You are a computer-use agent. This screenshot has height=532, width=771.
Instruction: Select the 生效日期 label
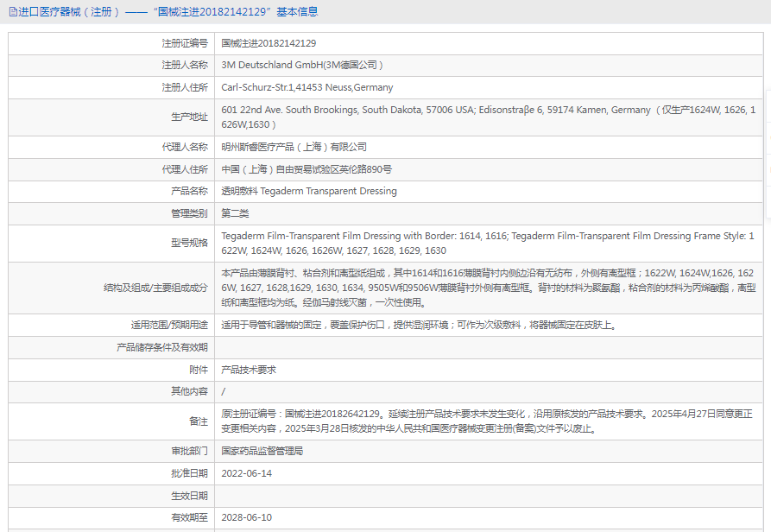[x=189, y=496]
